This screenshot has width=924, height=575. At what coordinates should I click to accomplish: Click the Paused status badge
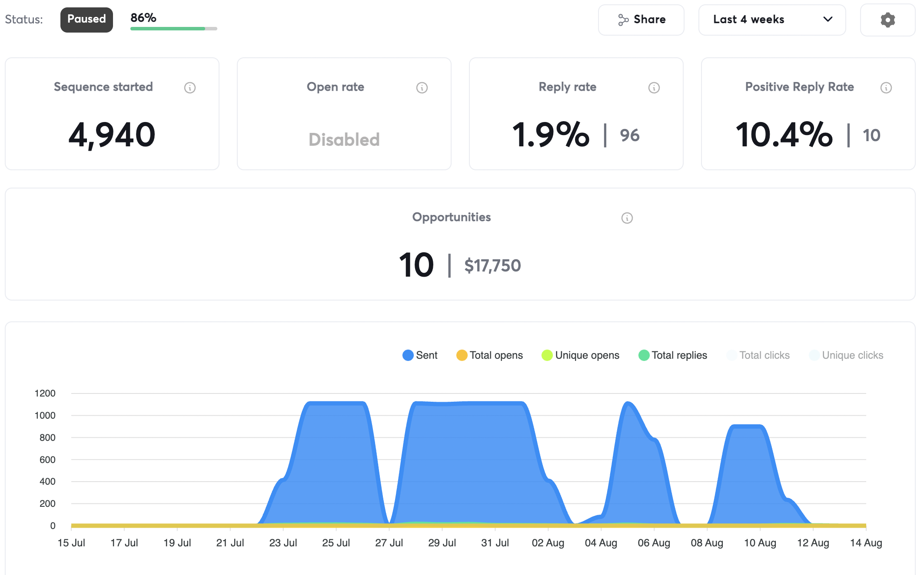pyautogui.click(x=86, y=20)
